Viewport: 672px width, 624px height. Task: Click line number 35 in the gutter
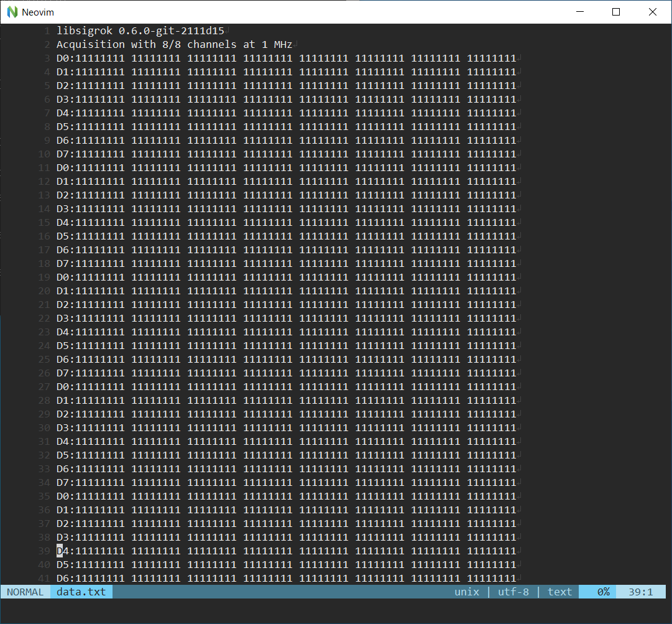44,496
